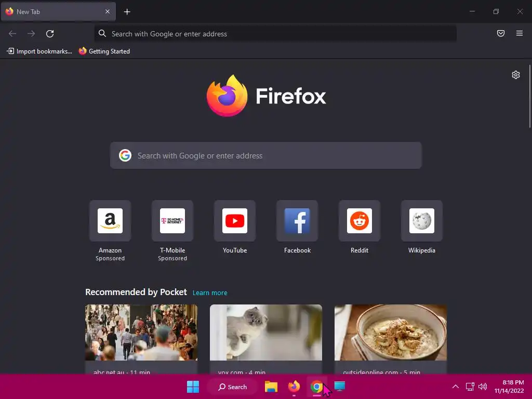Viewport: 532px width, 399px height.
Task: Focus the center Google search box
Action: click(x=265, y=155)
